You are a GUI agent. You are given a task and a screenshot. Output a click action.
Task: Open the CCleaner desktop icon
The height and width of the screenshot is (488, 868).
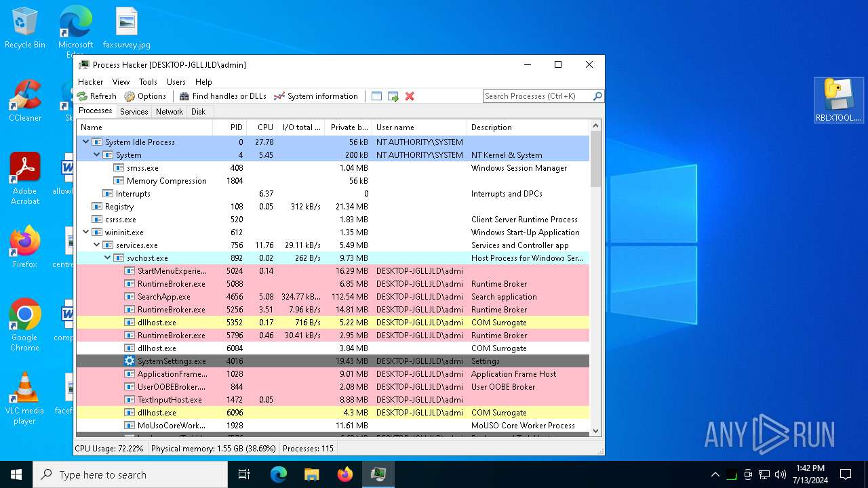coord(25,102)
